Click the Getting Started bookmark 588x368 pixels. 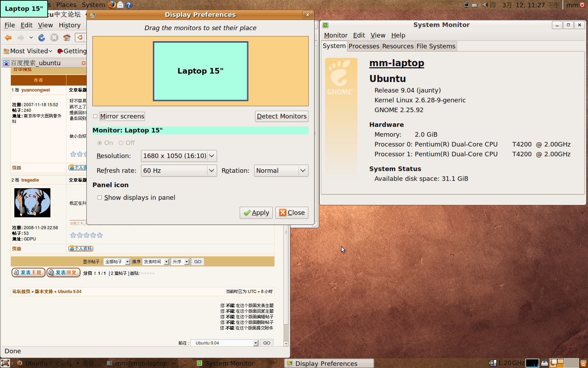point(72,51)
